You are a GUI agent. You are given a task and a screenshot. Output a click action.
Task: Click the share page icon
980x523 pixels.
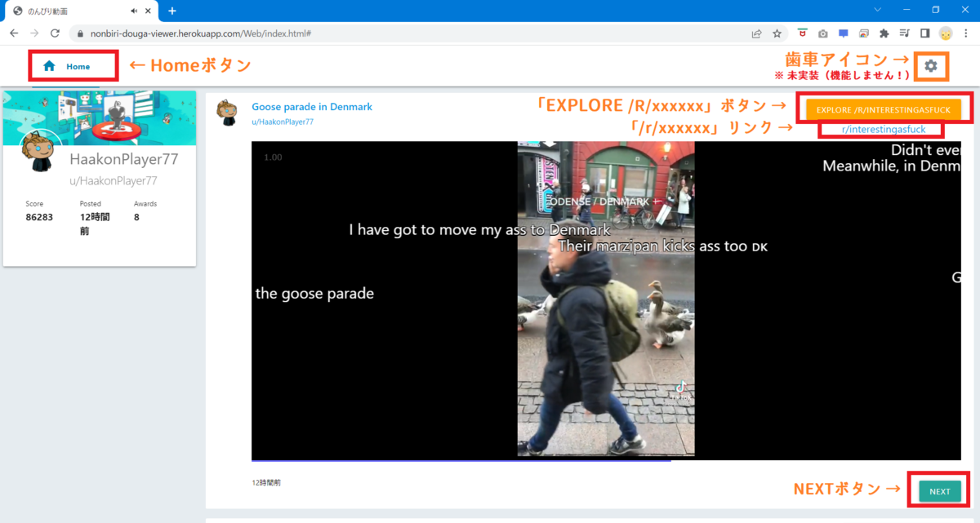tap(757, 33)
